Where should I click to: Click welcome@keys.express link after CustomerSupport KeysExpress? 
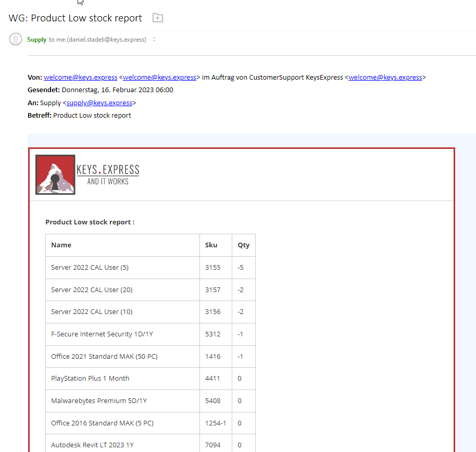(385, 78)
